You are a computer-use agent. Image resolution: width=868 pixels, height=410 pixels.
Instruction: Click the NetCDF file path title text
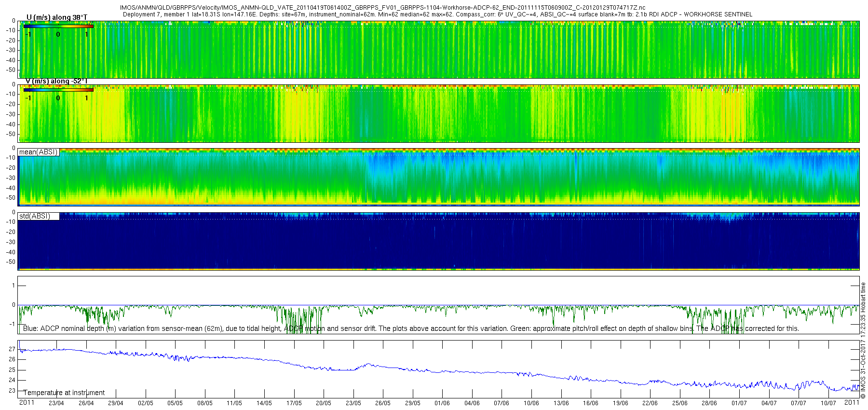pyautogui.click(x=382, y=8)
